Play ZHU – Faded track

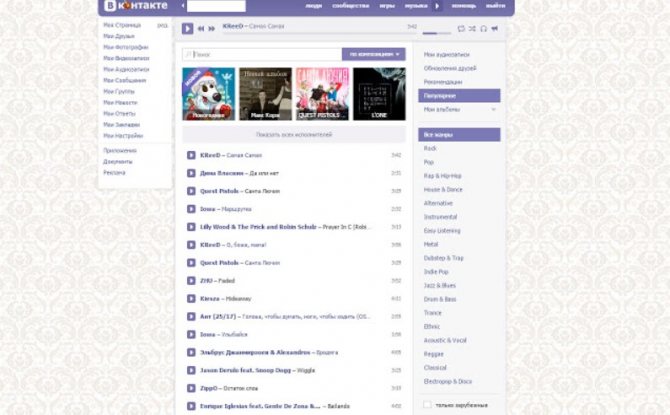point(191,281)
